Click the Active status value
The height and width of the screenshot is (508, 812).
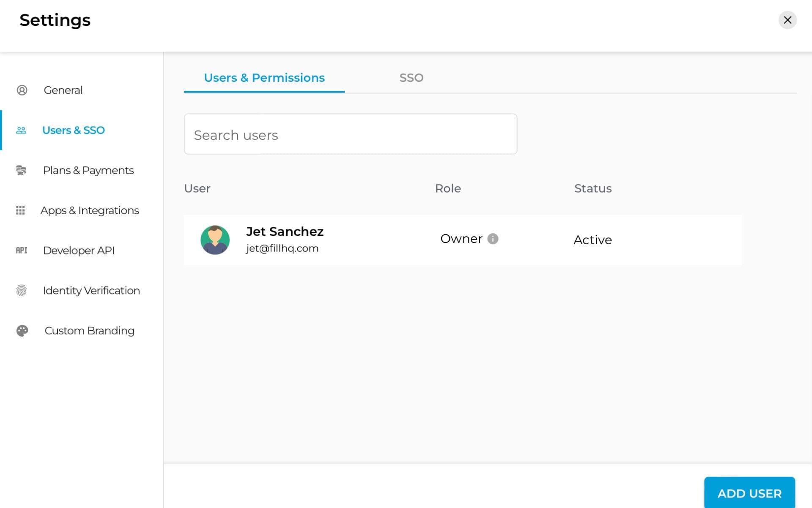coord(593,240)
